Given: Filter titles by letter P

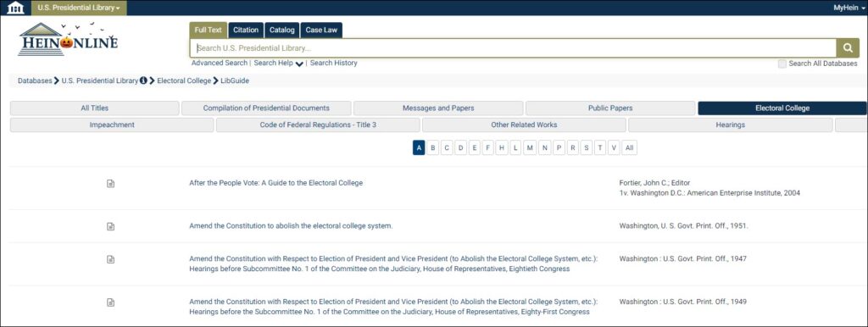Looking at the screenshot, I should [x=559, y=148].
